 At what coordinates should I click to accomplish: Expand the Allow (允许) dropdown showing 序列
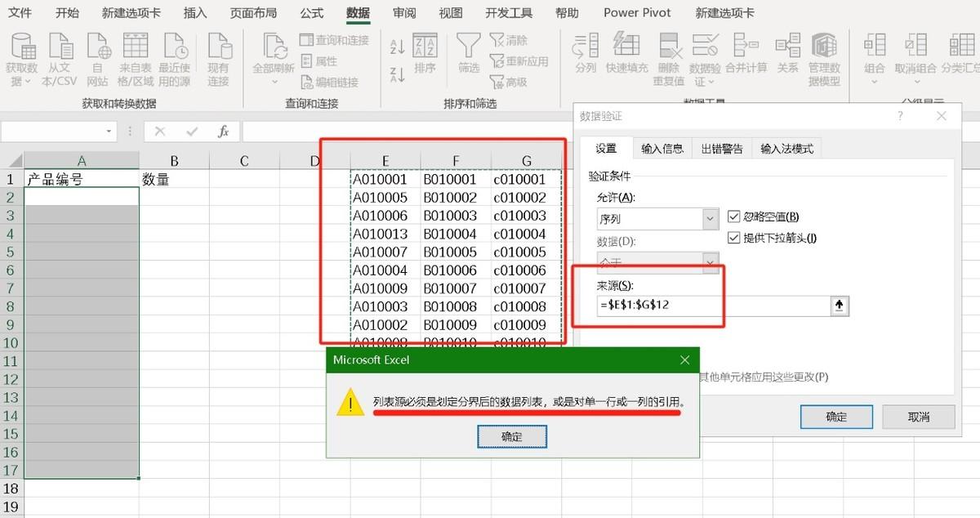tap(709, 219)
